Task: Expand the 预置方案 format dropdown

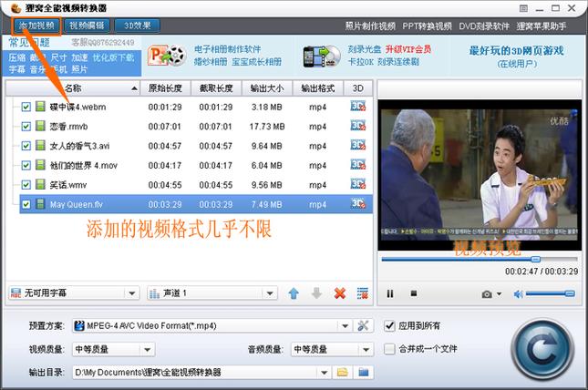Action: tap(345, 326)
